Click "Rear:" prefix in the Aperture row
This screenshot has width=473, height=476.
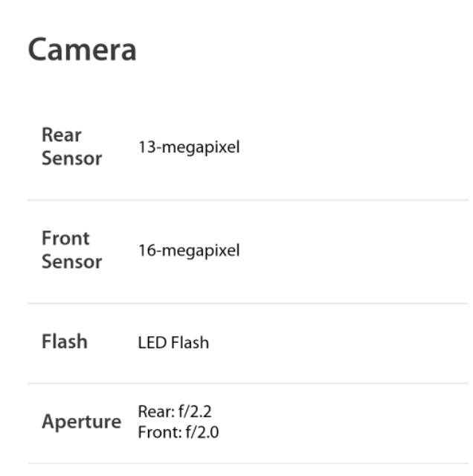tap(154, 411)
